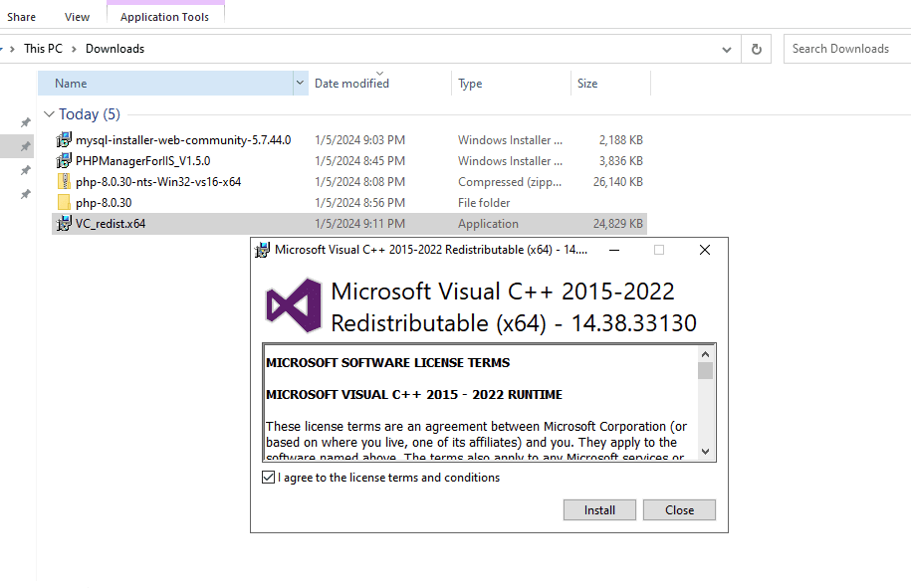Open the Share ribbon tab
This screenshot has width=911, height=588.
(x=21, y=17)
